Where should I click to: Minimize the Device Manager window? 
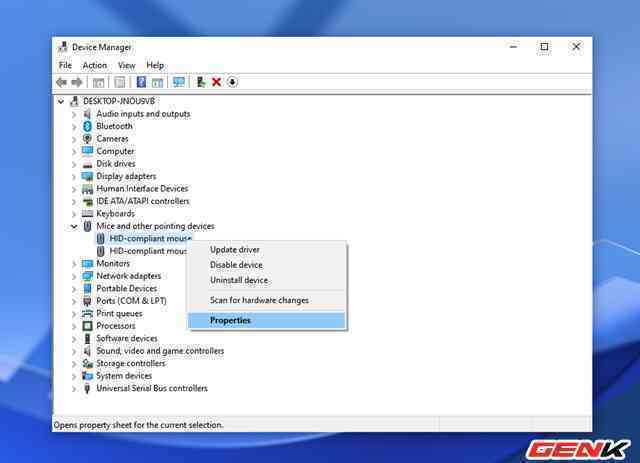pos(513,47)
